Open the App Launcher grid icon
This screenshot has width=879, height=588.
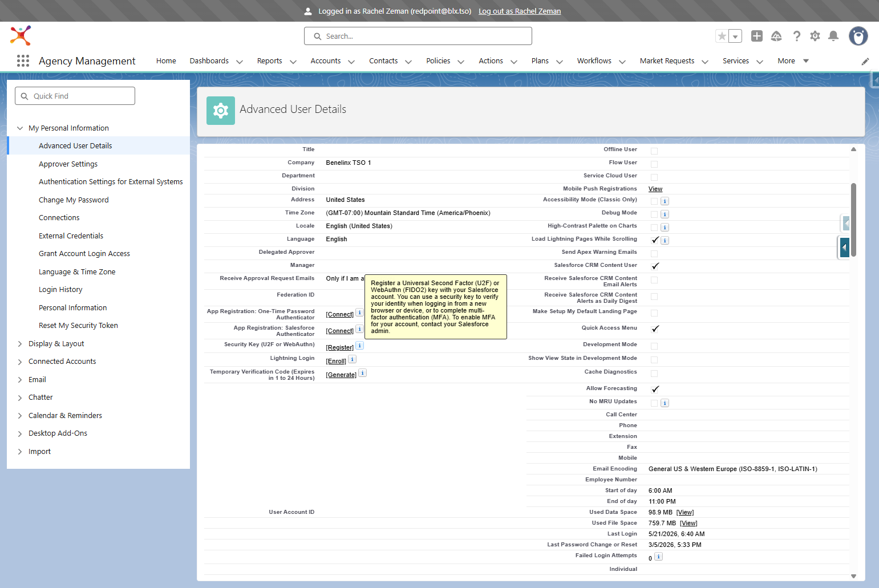tap(23, 61)
